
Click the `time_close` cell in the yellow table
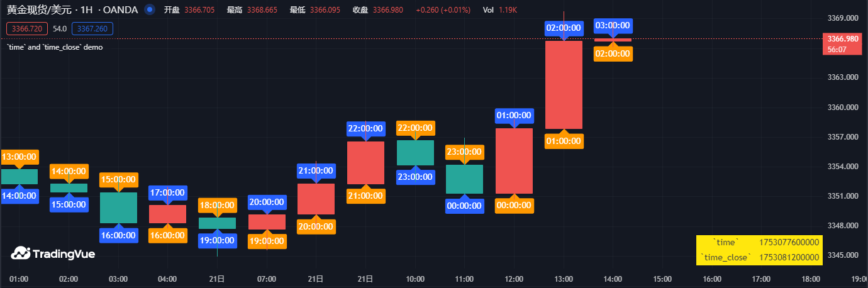coord(725,257)
